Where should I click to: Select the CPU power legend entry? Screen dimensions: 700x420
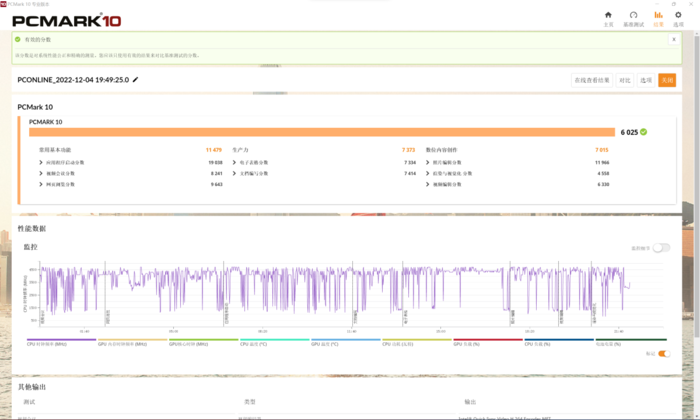(x=417, y=342)
